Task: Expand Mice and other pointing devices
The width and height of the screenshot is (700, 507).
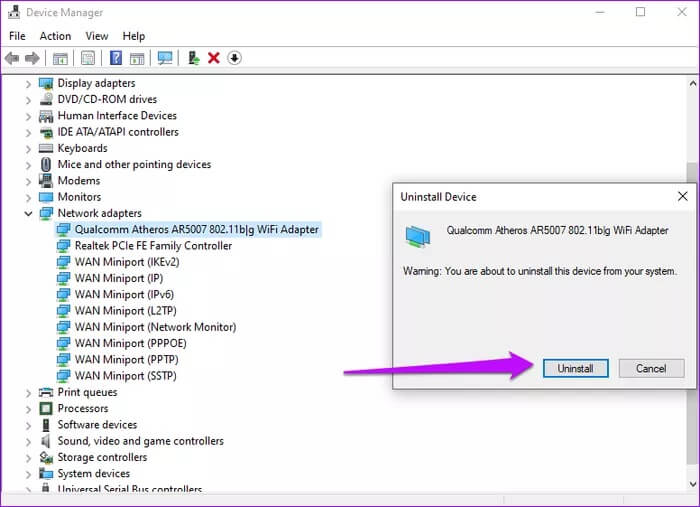Action: click(x=29, y=165)
